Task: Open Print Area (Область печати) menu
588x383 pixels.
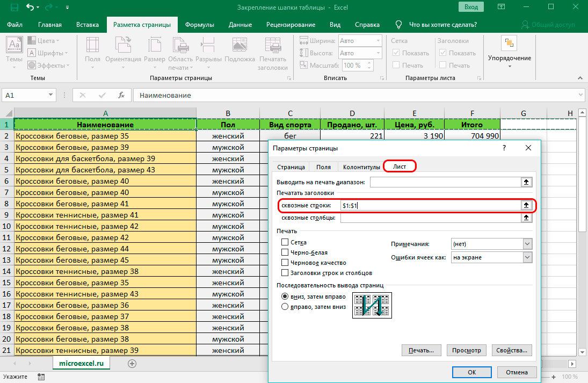Action: point(180,53)
